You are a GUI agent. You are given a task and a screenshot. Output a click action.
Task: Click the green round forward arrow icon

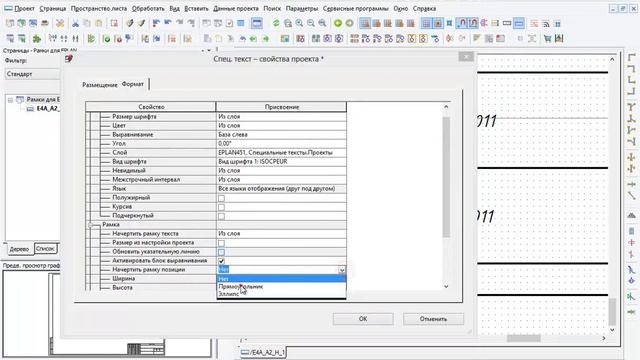tap(349, 23)
